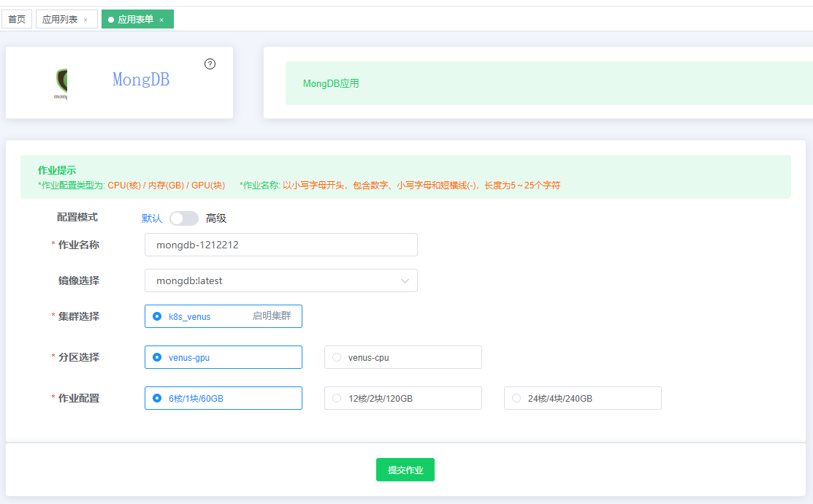Click the 高级 mode label

tap(216, 218)
